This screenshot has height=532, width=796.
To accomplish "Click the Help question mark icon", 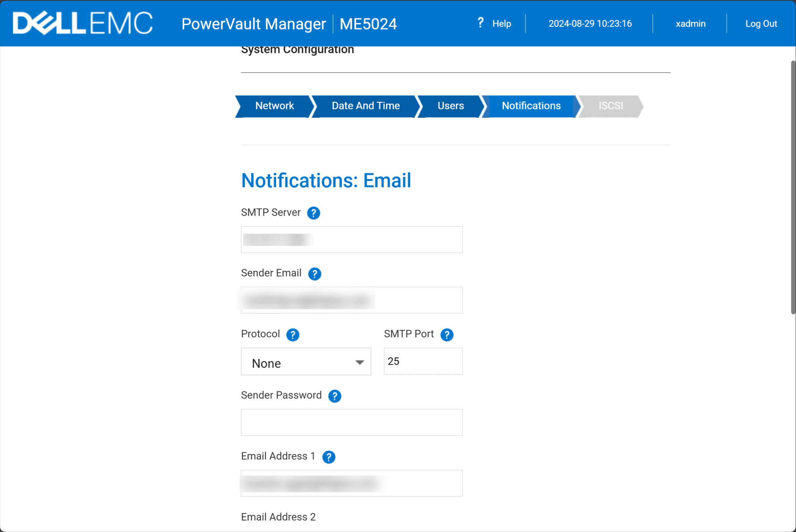I will coord(480,23).
